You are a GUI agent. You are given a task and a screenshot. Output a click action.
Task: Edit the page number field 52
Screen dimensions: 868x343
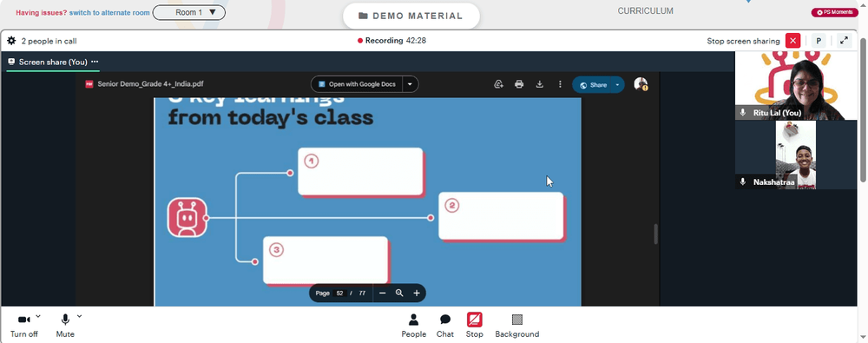[339, 294]
